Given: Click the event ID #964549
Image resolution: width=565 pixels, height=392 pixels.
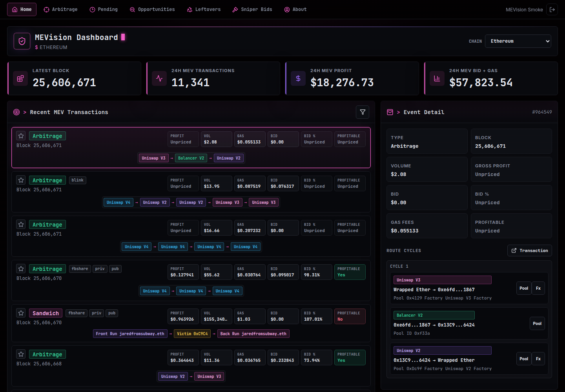Looking at the screenshot, I should tap(542, 112).
